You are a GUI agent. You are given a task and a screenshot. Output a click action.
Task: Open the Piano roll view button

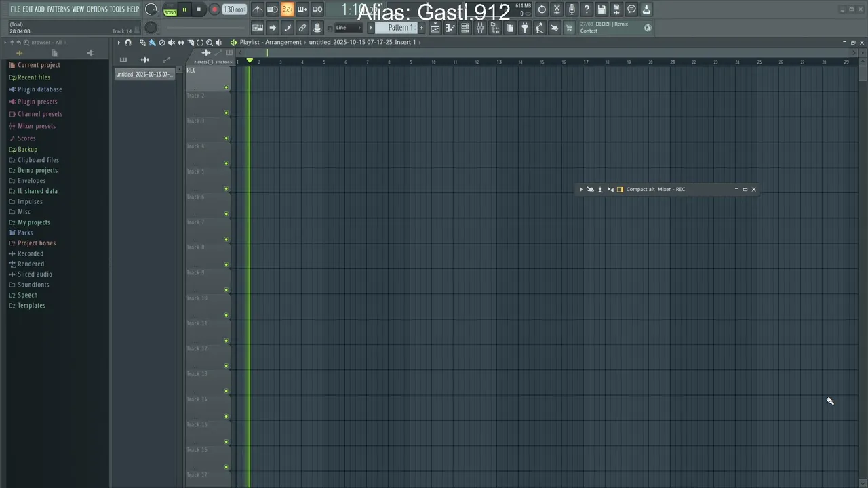coord(450,28)
